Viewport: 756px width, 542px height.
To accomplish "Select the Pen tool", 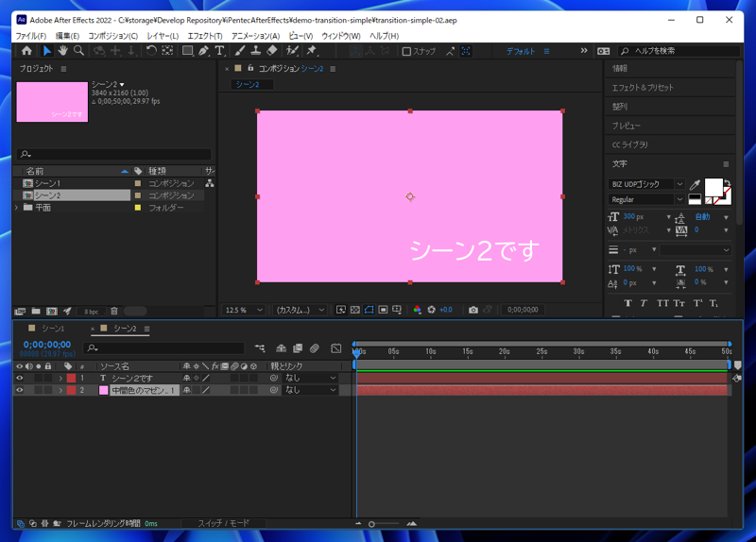I will 203,51.
